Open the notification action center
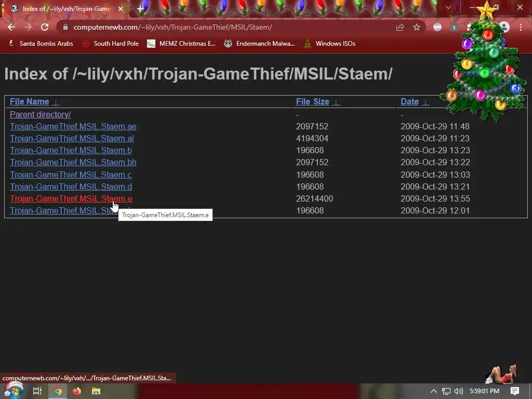532x399 pixels. pos(515,391)
